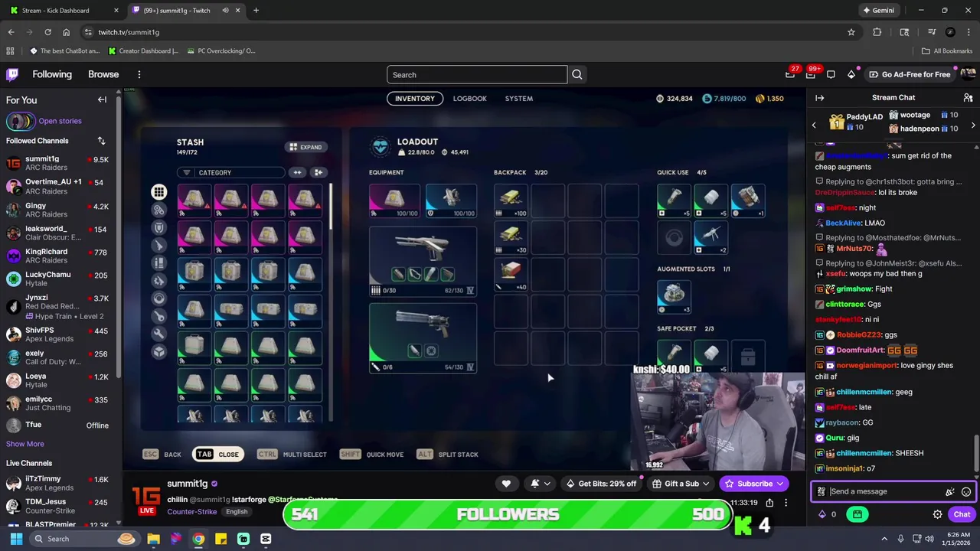This screenshot has height=551, width=980.
Task: Open channel points rewards green button
Action: (x=857, y=514)
